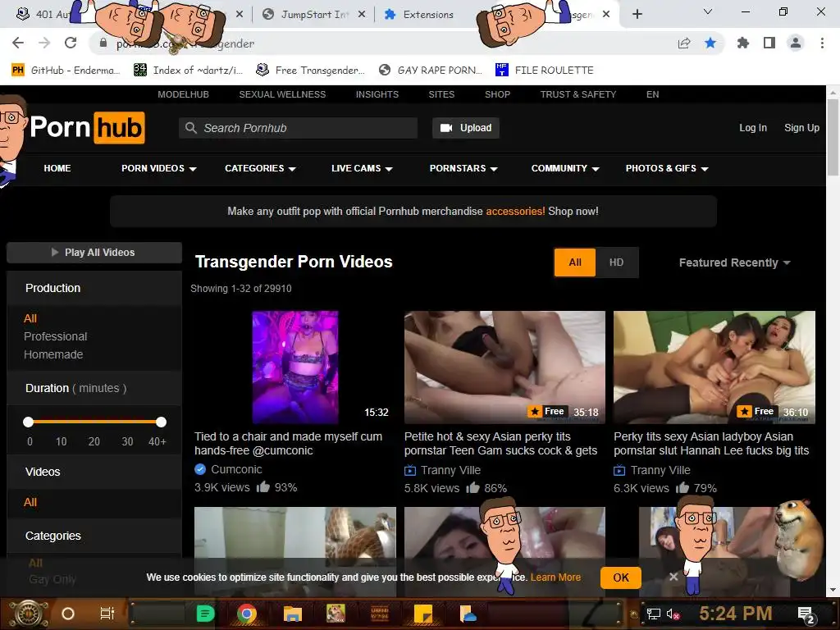The width and height of the screenshot is (840, 630).
Task: Open the Chrome three-dot menu
Action: click(822, 43)
